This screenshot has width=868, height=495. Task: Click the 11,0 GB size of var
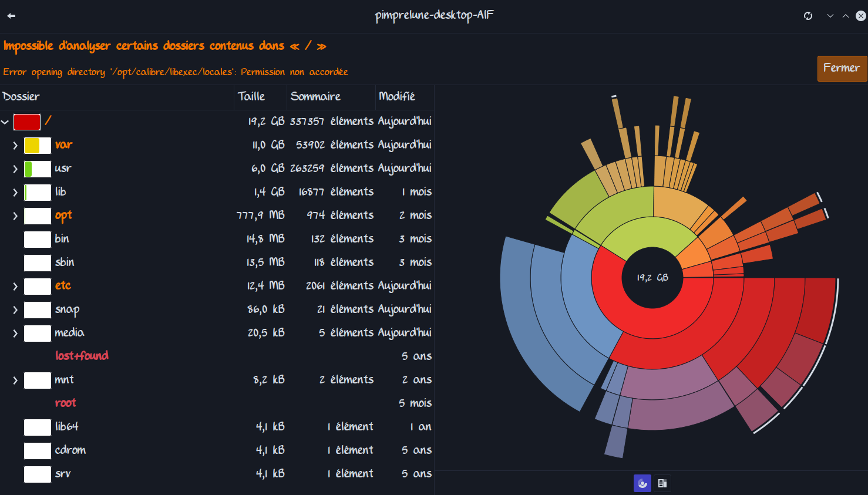tap(268, 145)
